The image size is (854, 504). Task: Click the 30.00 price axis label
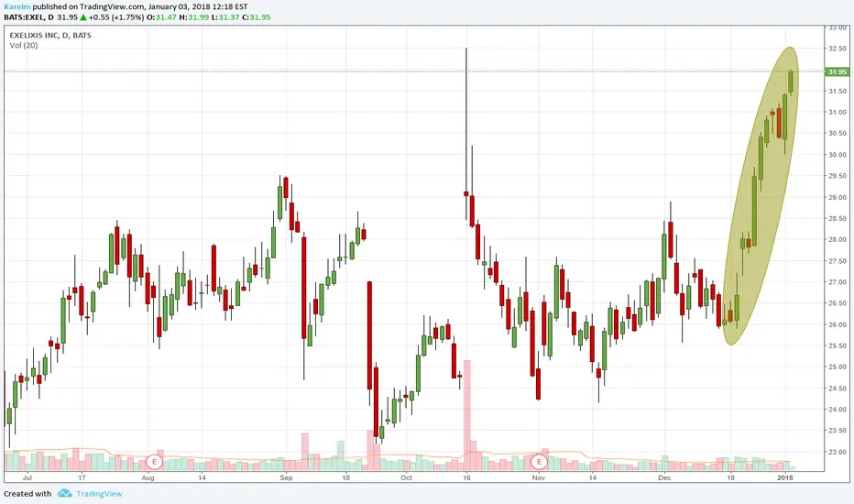tap(838, 155)
